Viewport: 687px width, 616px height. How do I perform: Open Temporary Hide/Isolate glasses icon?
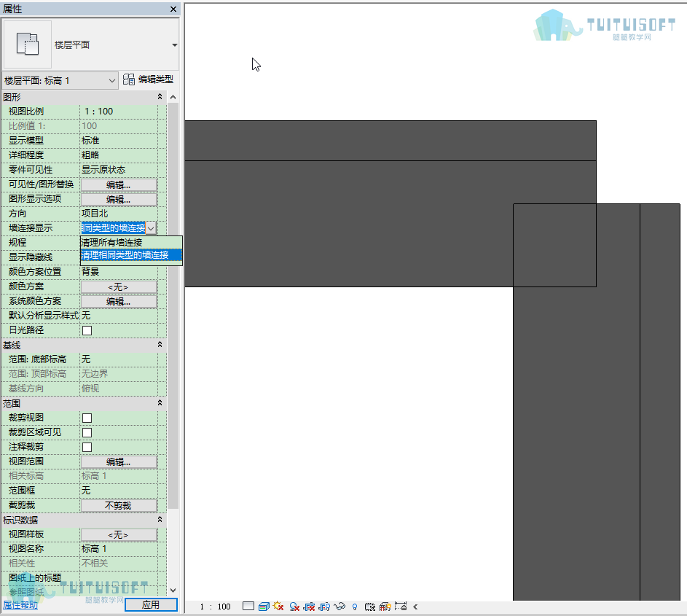coord(339,607)
